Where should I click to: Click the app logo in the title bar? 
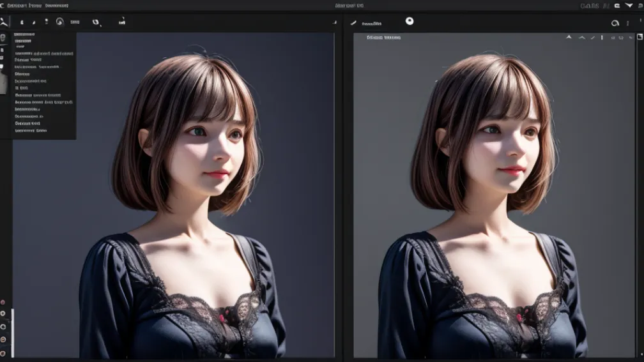click(2, 6)
